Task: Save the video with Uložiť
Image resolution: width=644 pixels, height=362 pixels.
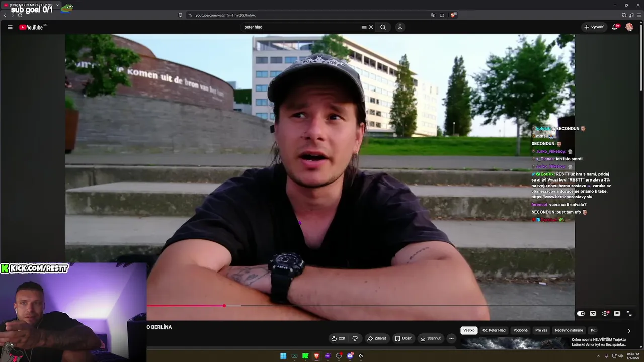Action: coord(403,338)
